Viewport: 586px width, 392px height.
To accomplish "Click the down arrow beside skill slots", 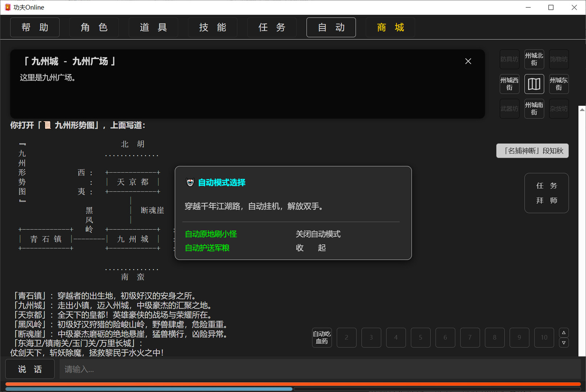I will coord(564,343).
